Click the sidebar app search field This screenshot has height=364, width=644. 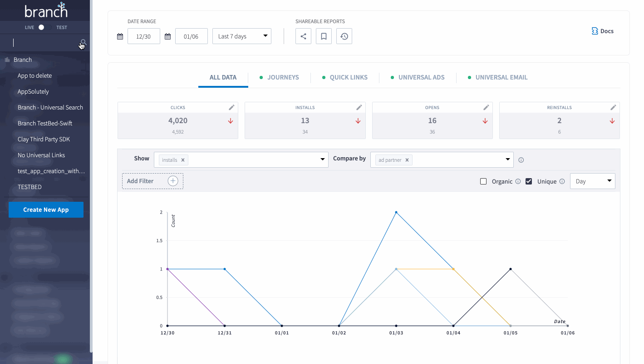pyautogui.click(x=45, y=43)
